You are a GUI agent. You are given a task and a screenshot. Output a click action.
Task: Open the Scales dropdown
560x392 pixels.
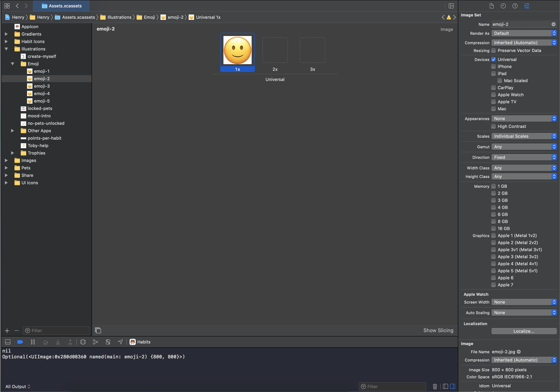coord(524,136)
